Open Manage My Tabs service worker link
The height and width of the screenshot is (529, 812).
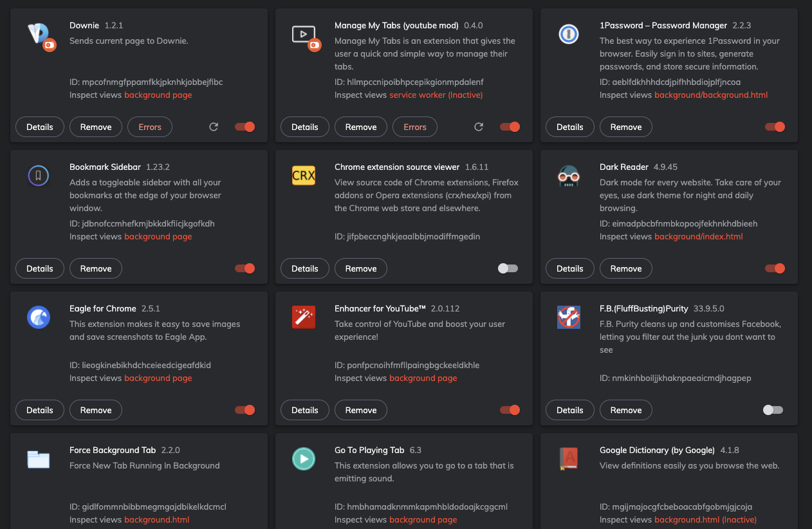tap(436, 95)
